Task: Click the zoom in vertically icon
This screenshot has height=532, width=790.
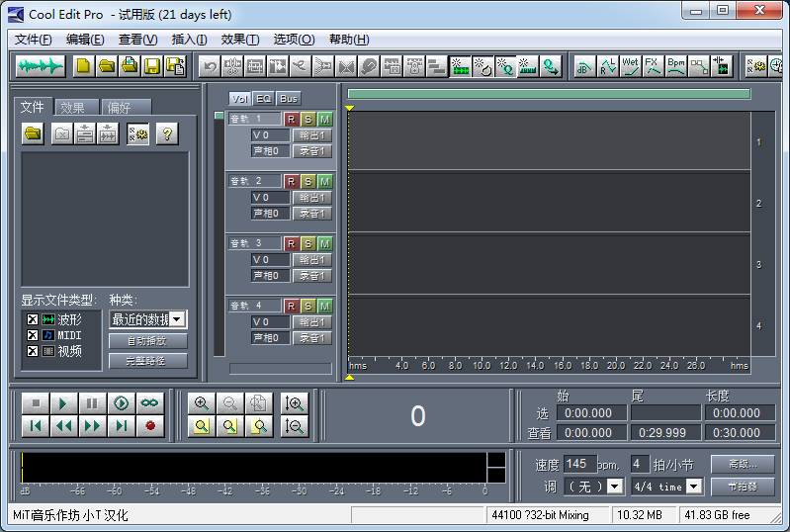Action: [x=295, y=403]
